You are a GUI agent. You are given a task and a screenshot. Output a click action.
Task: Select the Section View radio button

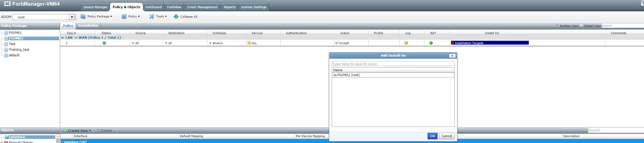(557, 25)
